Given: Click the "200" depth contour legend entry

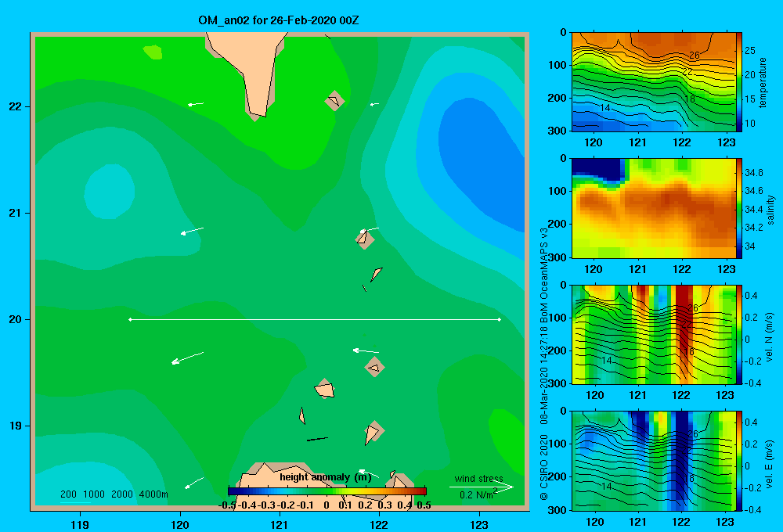Looking at the screenshot, I should [x=68, y=494].
